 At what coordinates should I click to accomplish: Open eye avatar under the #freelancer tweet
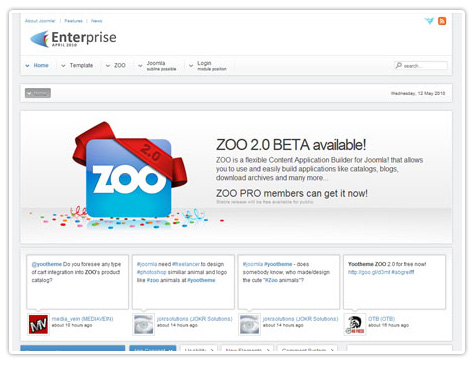coord(144,324)
